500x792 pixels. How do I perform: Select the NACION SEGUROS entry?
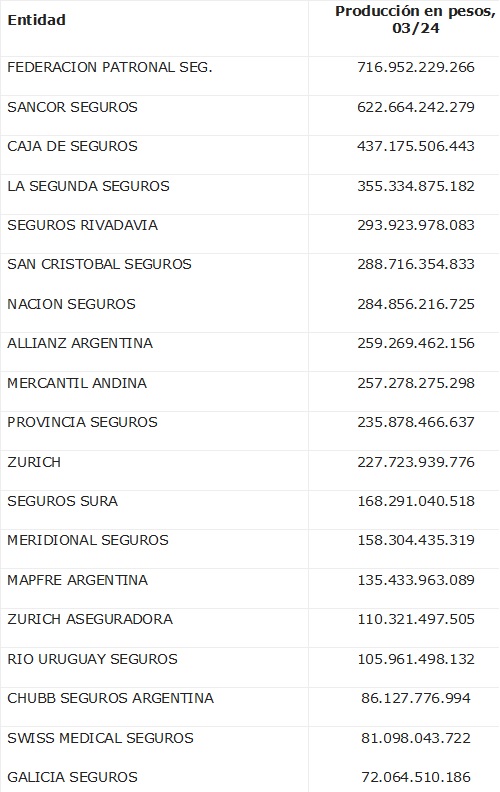pos(71,304)
